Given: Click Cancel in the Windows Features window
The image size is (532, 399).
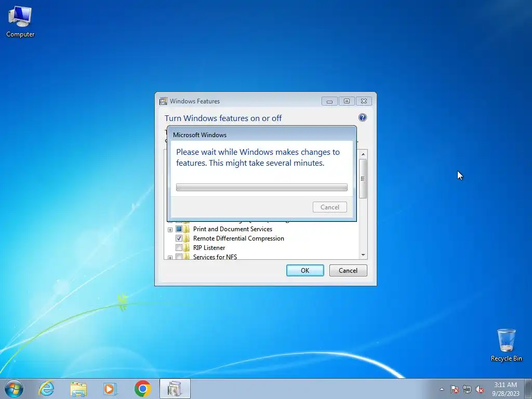Looking at the screenshot, I should coord(348,270).
